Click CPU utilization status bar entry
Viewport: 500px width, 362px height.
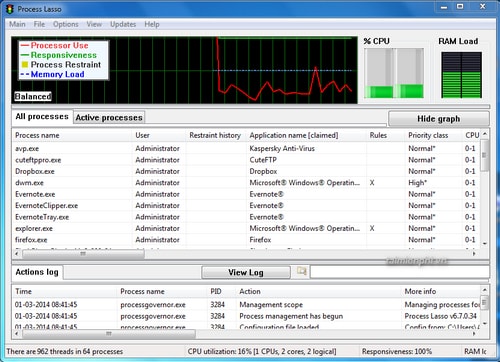click(262, 352)
